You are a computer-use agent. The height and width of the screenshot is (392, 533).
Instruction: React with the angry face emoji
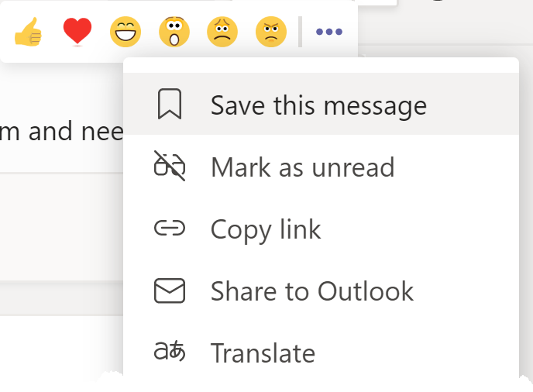pos(271,32)
